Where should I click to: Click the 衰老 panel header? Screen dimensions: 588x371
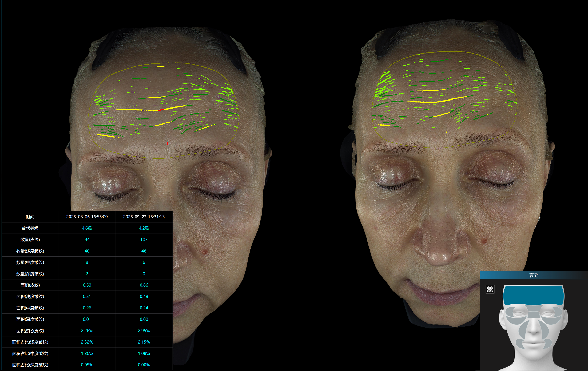pyautogui.click(x=534, y=275)
